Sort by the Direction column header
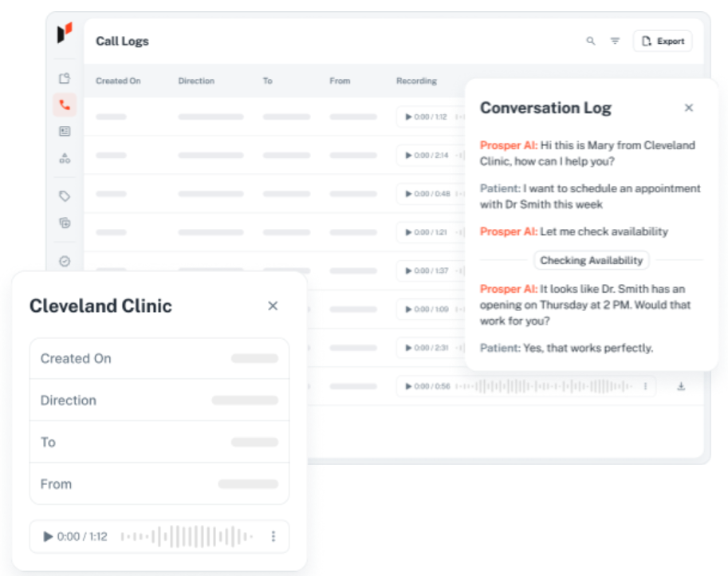 point(196,81)
